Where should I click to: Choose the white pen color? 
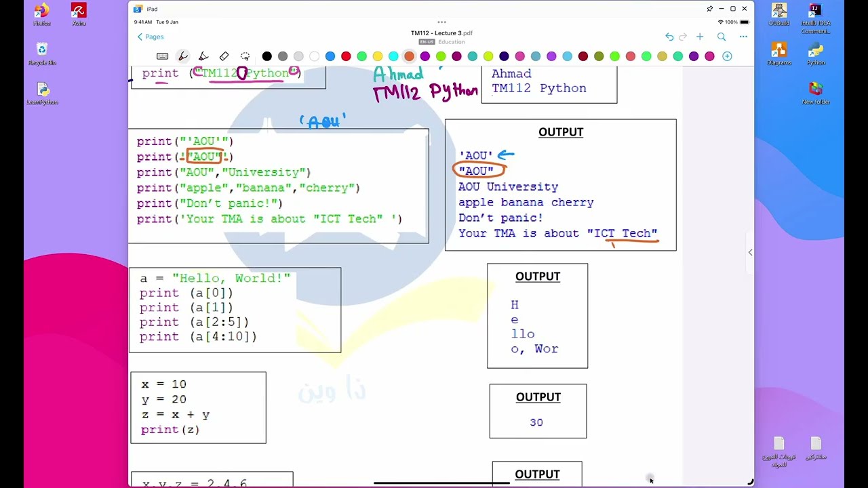pyautogui.click(x=314, y=56)
